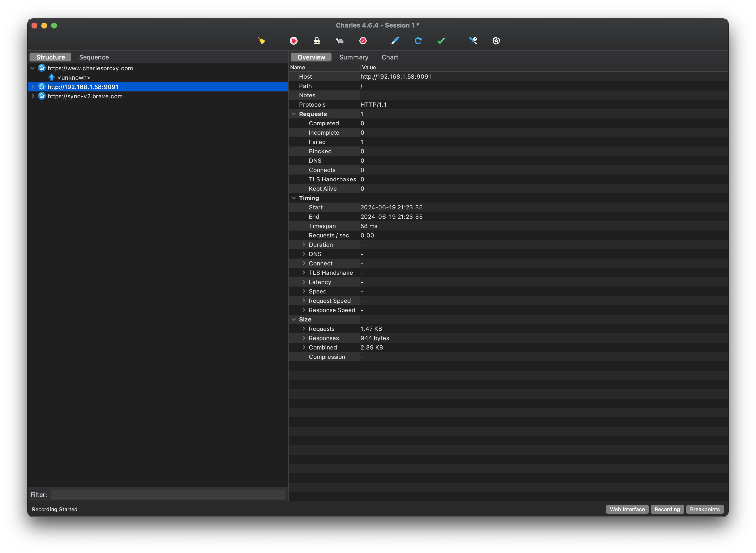Expand the Duration timing row
This screenshot has height=553, width=756.
pos(304,245)
